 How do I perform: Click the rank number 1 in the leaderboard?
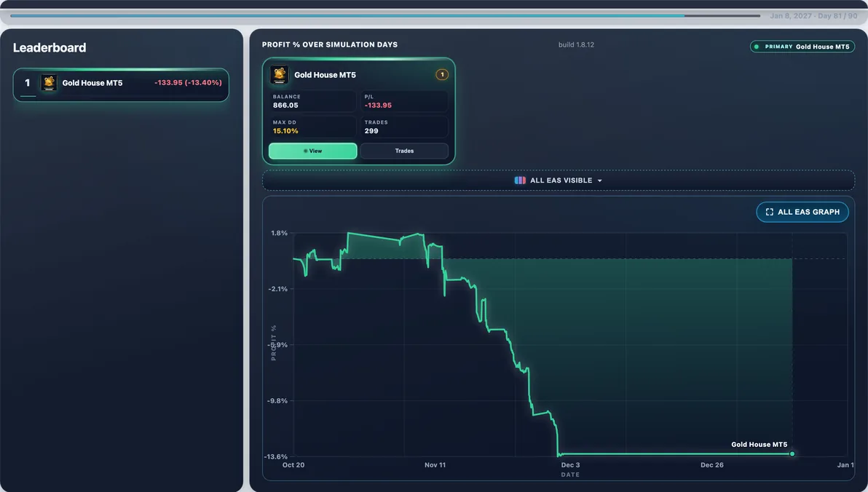click(27, 83)
